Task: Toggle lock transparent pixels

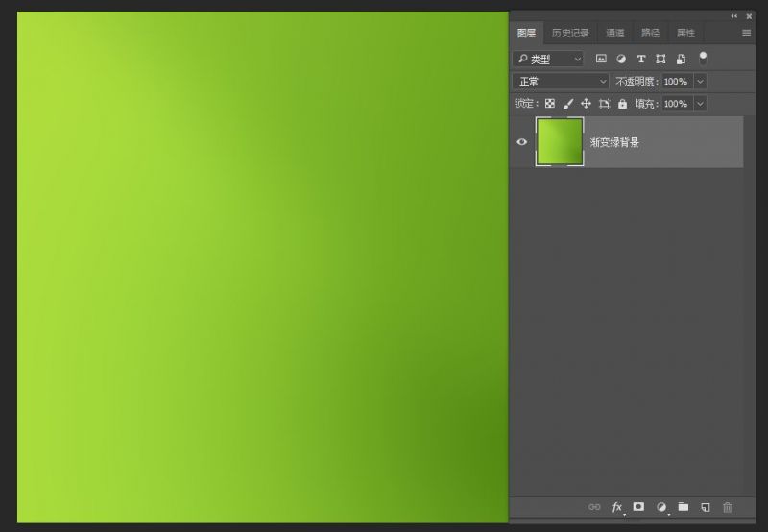Action: tap(550, 104)
